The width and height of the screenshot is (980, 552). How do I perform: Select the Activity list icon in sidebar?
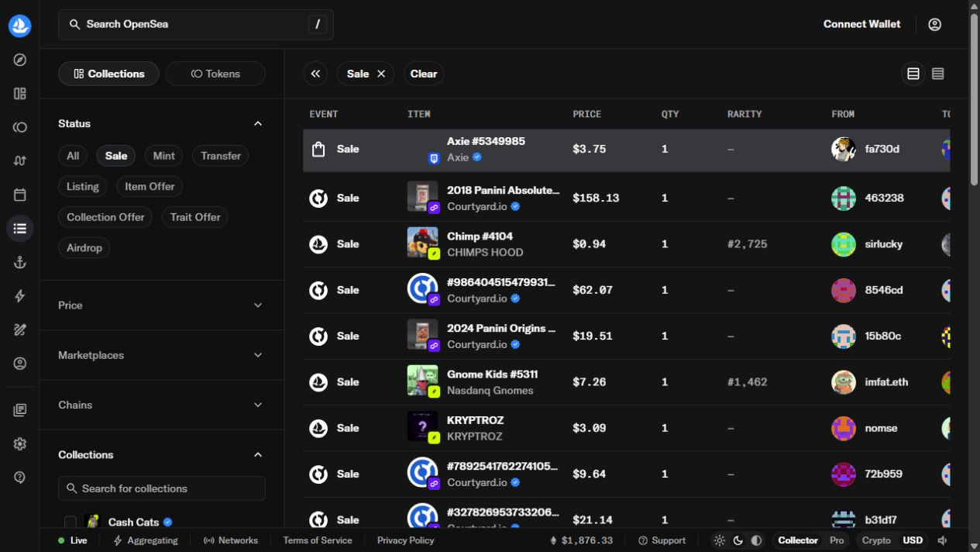tap(20, 229)
